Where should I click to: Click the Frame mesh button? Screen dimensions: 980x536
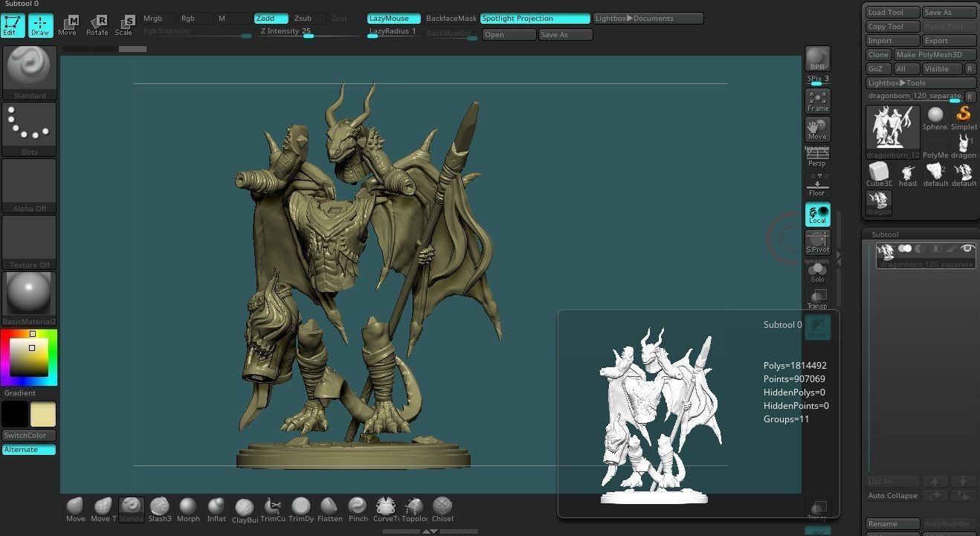click(x=818, y=100)
